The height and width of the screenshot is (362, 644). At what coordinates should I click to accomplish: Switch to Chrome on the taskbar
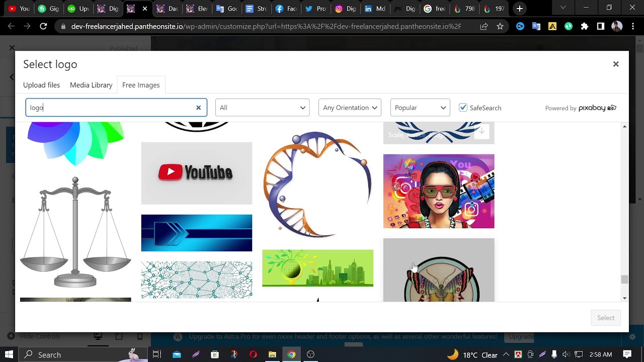[291, 354]
